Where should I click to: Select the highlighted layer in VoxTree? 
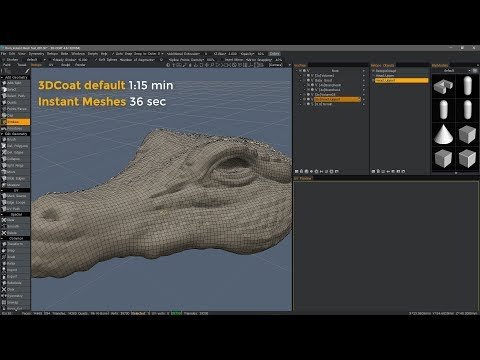point(337,99)
